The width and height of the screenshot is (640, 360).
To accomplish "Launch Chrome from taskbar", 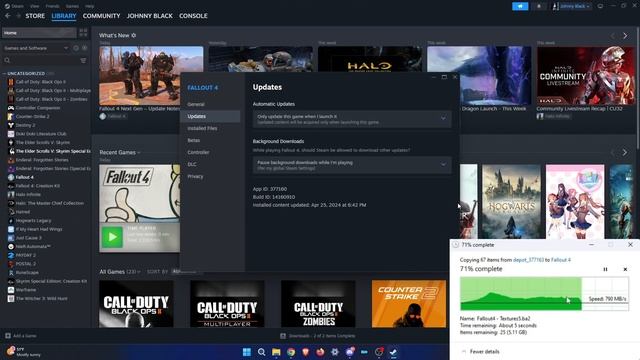I will (291, 352).
